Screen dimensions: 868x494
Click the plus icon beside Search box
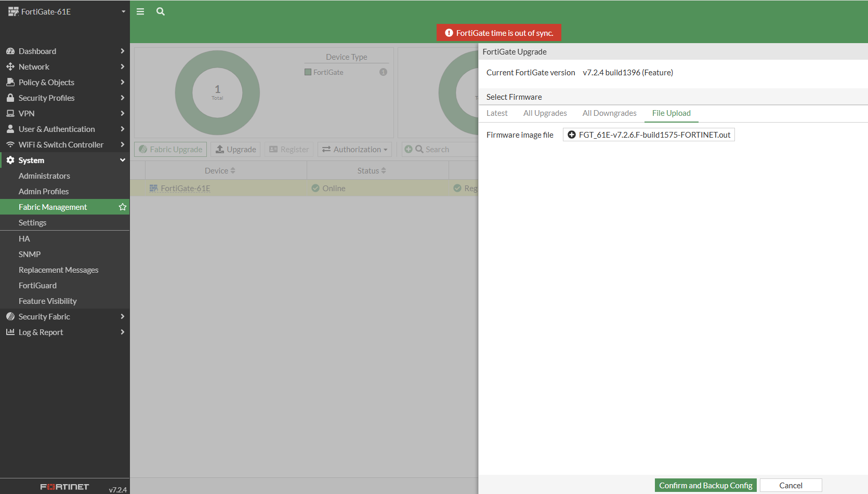point(409,149)
